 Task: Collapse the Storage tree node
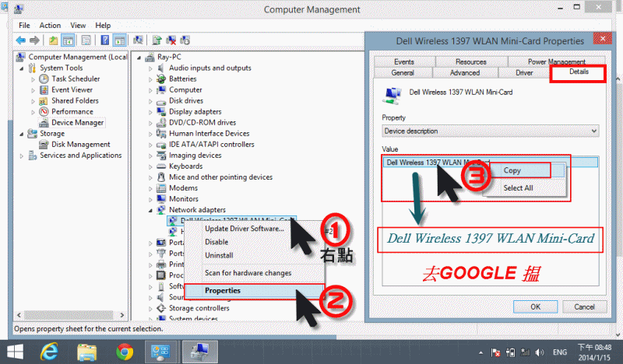click(22, 134)
